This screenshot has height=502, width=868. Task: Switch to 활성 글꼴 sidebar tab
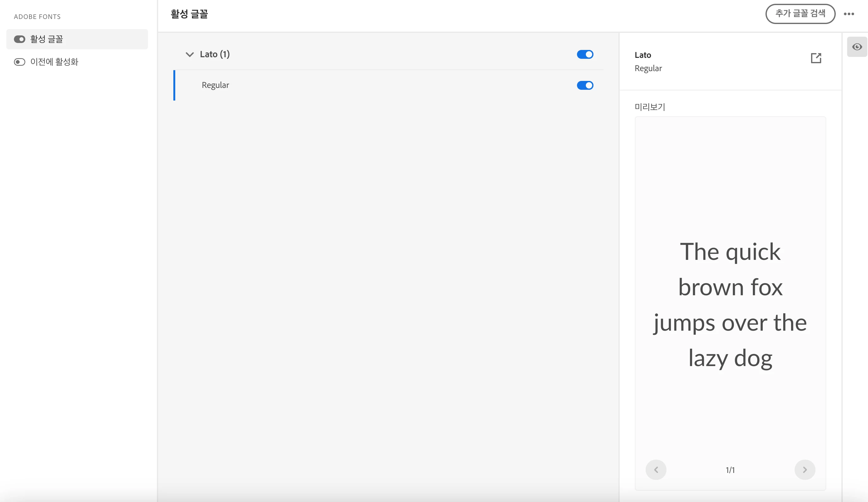pyautogui.click(x=46, y=39)
